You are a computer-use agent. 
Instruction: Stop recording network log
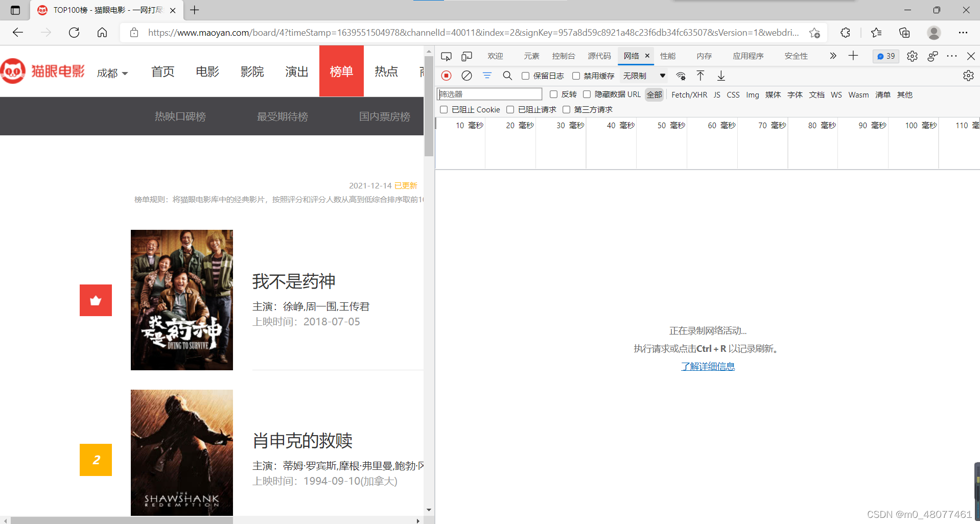(x=447, y=76)
